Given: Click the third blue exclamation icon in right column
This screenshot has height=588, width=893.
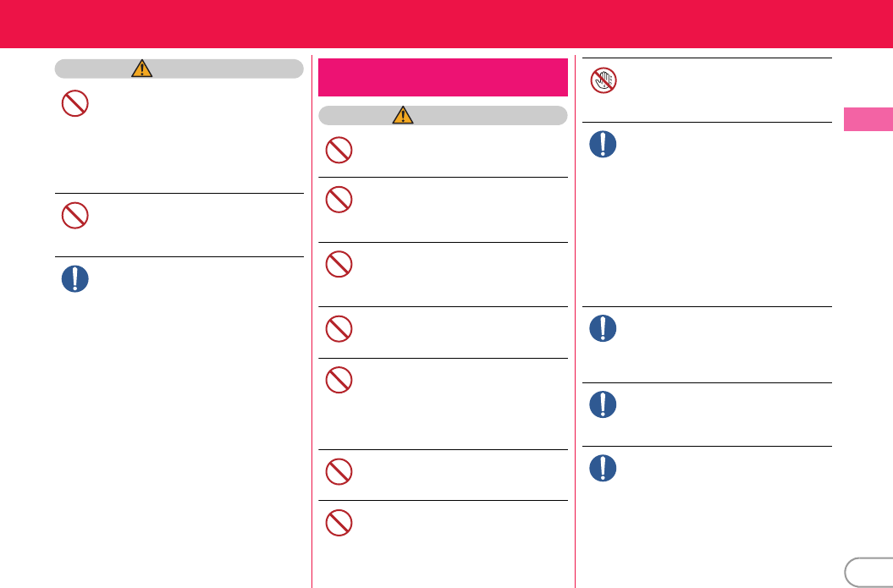Looking at the screenshot, I should 604,404.
